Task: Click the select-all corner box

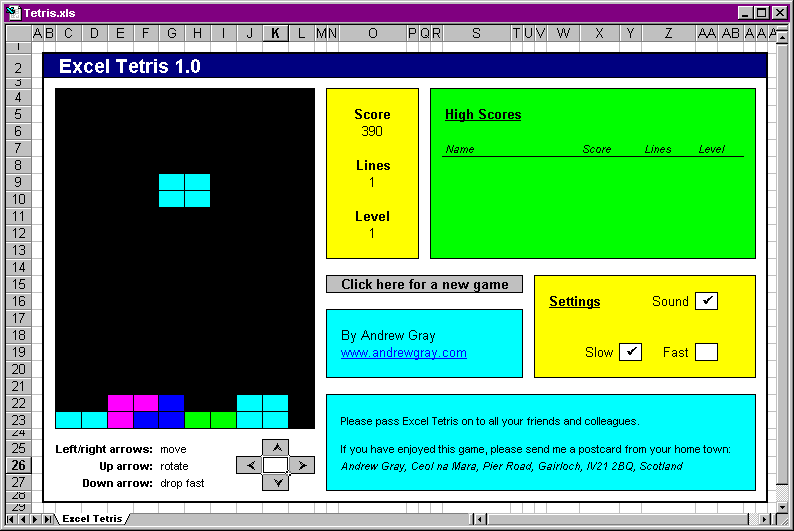Action: point(18,33)
